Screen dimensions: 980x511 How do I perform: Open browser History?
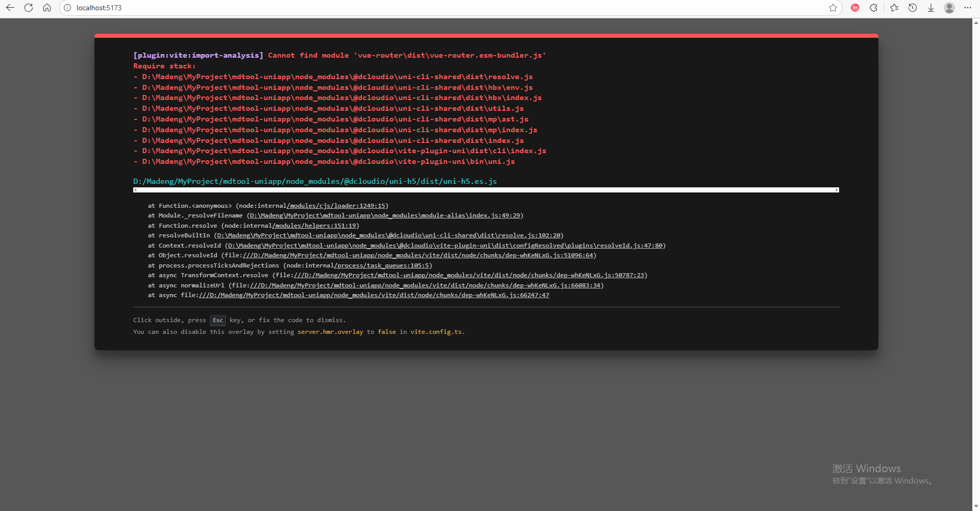click(913, 8)
